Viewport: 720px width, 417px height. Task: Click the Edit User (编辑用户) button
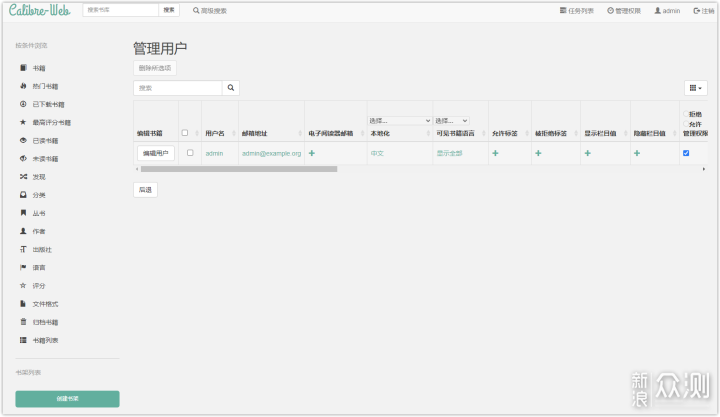click(x=156, y=153)
